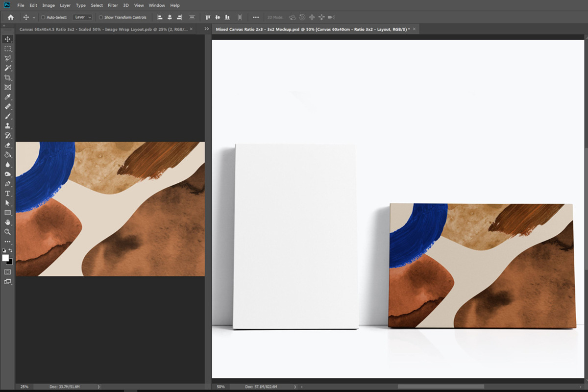
Task: Open the Auto-Select Layer dropdown
Action: click(82, 17)
